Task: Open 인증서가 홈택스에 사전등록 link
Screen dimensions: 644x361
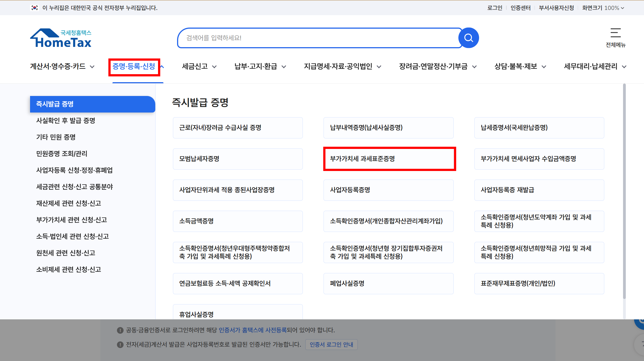Action: tap(252, 330)
